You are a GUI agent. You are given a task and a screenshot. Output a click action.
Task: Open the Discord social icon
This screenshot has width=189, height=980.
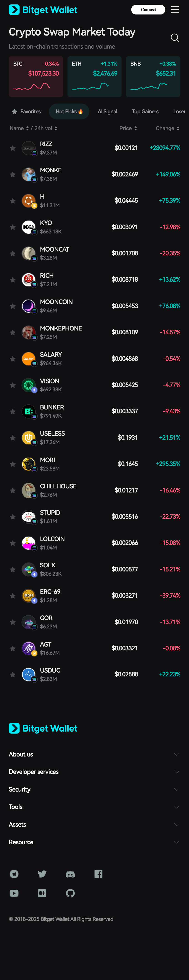coord(70,874)
